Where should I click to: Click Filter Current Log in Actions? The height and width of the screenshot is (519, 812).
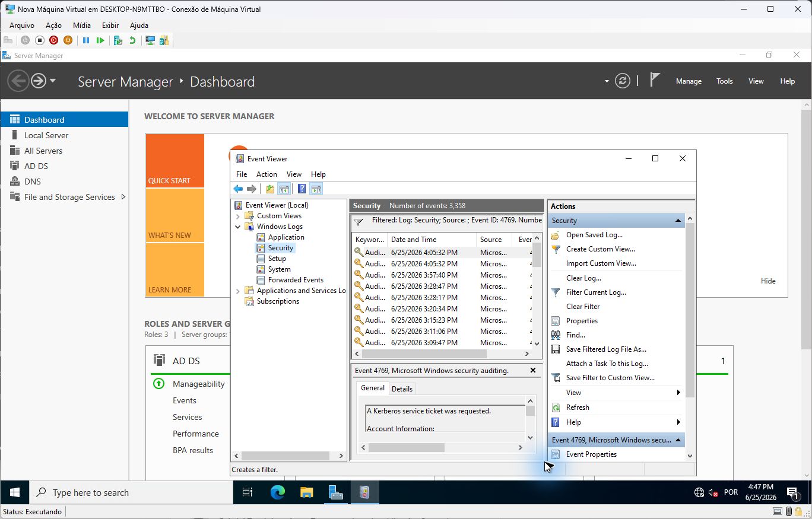596,292
